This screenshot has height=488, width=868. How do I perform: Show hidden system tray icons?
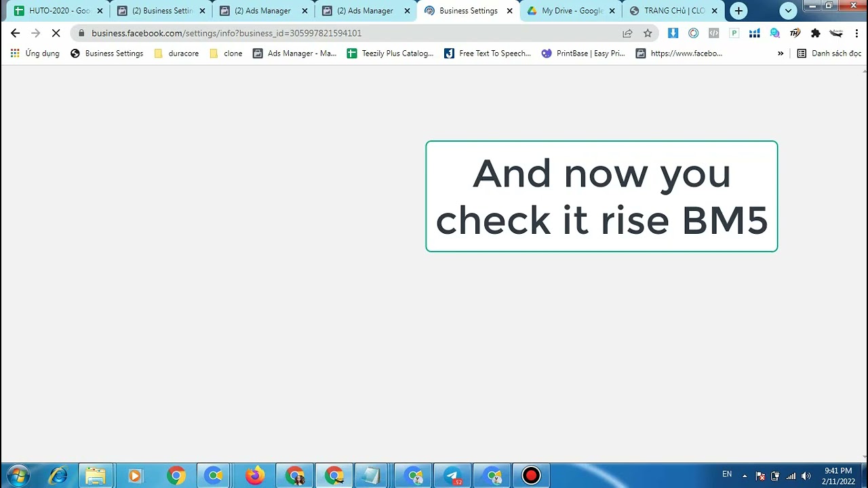click(x=745, y=476)
